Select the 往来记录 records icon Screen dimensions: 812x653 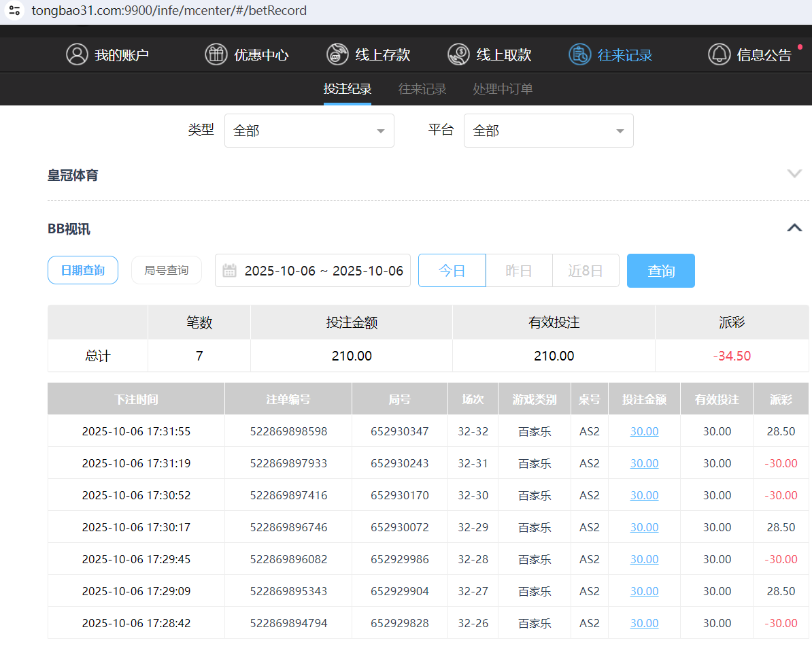click(579, 54)
